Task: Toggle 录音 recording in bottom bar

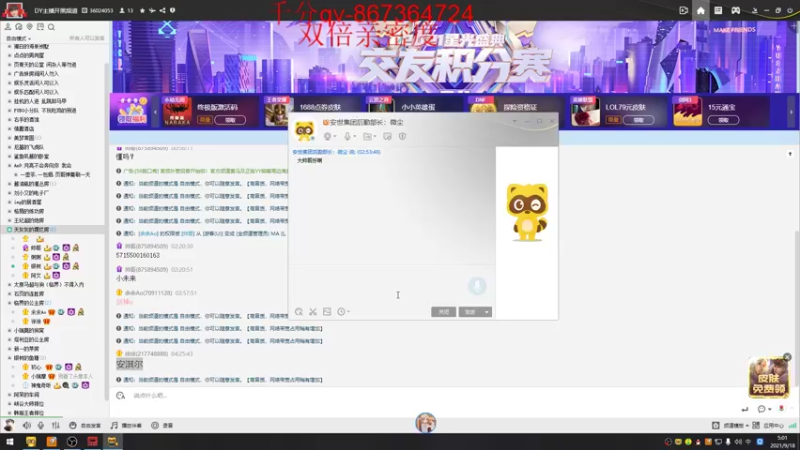Action: (162, 425)
